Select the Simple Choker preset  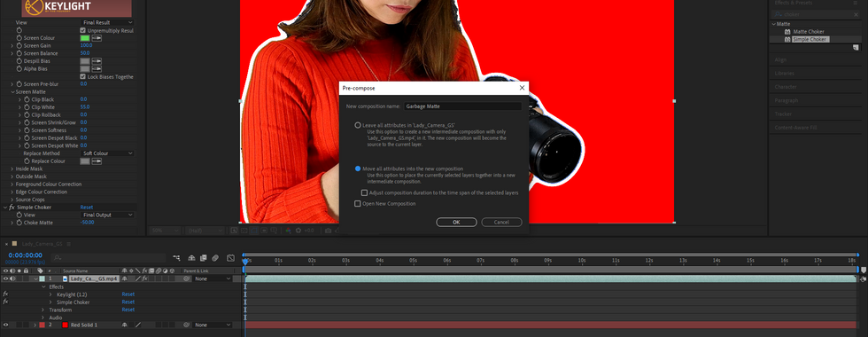click(x=810, y=39)
